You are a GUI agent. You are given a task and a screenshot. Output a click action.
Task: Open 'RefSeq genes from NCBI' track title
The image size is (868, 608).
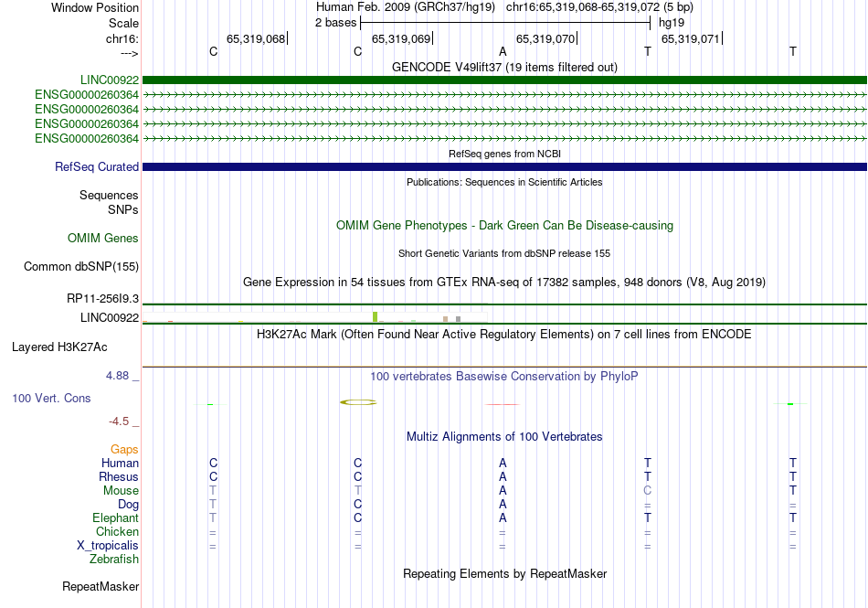(x=504, y=154)
